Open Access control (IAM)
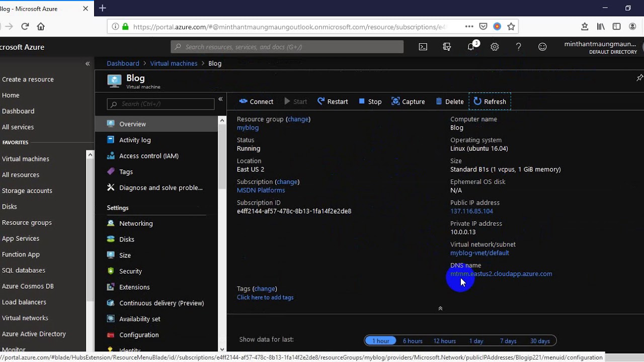The width and height of the screenshot is (644, 362). click(x=156, y=156)
